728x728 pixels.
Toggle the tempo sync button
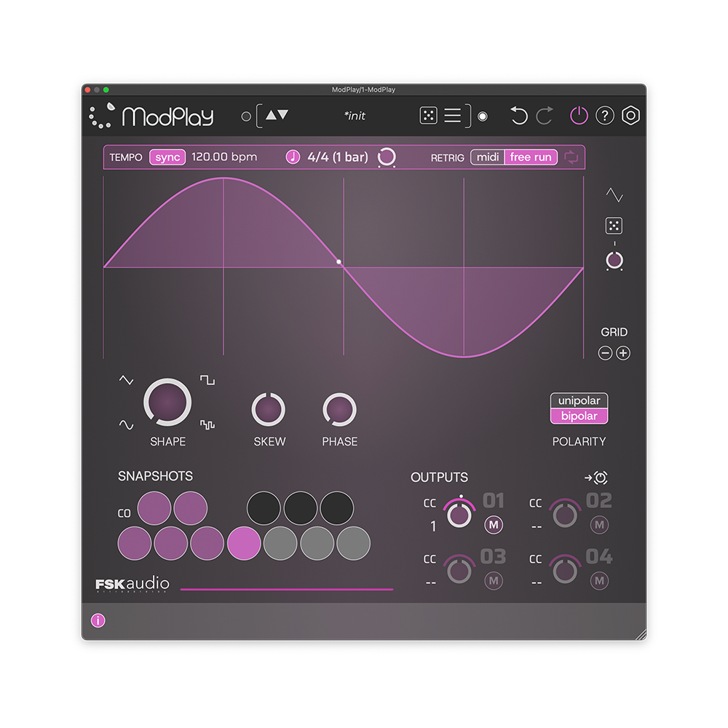pos(167,157)
